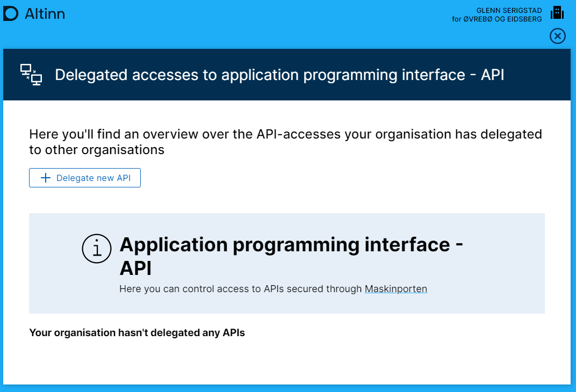Image resolution: width=576 pixels, height=392 pixels.
Task: Click the plus icon in Delegate button
Action: [x=46, y=178]
